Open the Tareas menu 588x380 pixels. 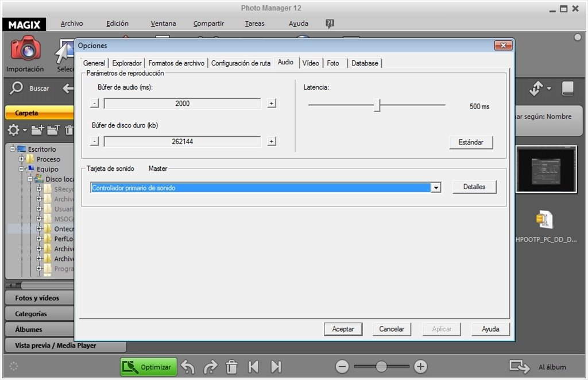(x=254, y=23)
